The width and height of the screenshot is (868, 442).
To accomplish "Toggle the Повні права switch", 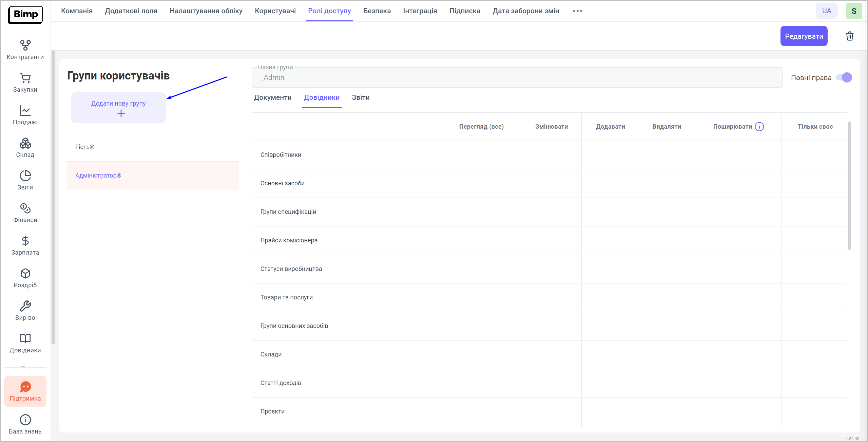I will click(x=844, y=77).
